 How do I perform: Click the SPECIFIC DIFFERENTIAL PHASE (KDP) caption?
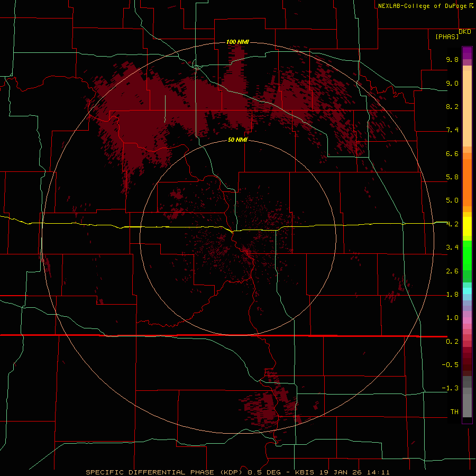pyautogui.click(x=164, y=472)
